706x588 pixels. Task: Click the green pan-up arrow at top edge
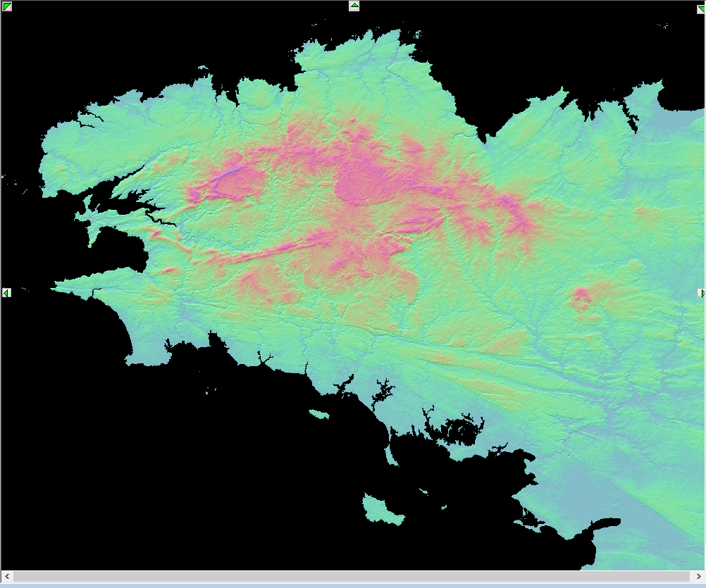click(354, 6)
